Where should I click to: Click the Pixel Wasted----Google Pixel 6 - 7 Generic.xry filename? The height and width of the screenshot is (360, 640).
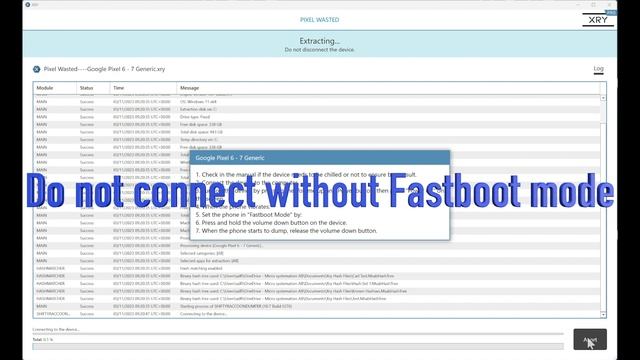pos(104,69)
